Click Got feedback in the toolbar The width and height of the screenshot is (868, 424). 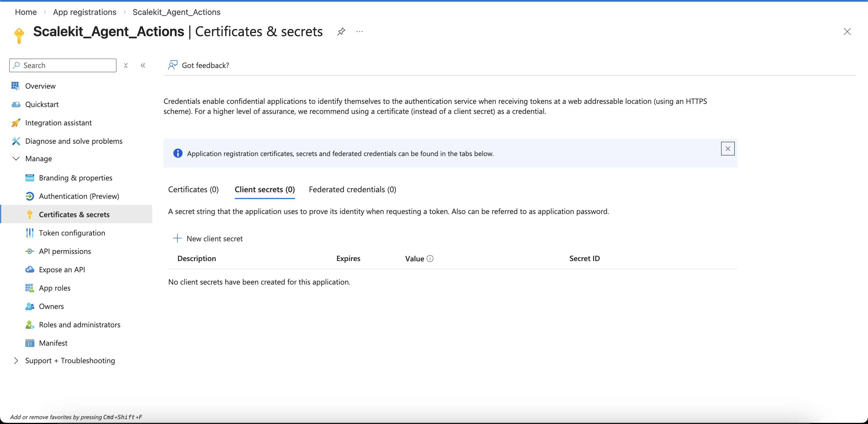(206, 65)
